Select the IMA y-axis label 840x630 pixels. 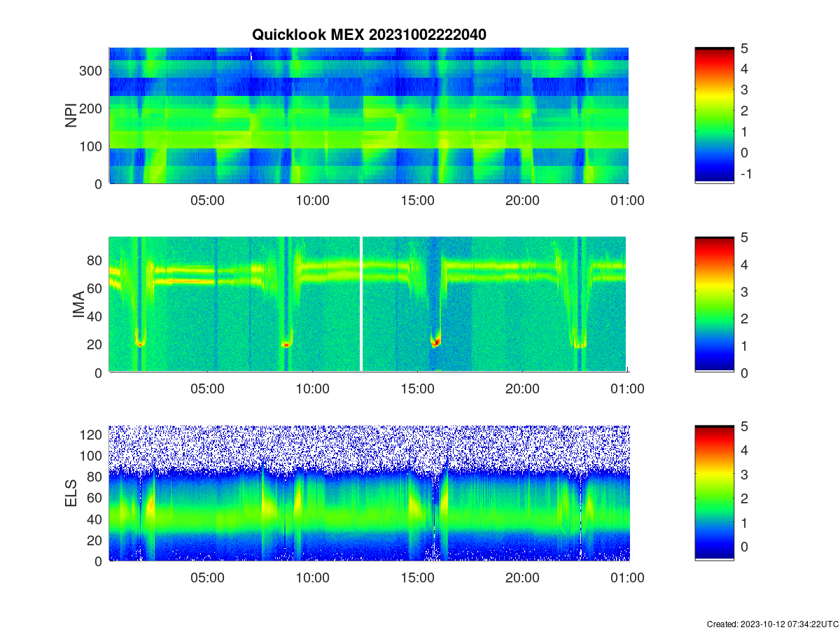79,304
